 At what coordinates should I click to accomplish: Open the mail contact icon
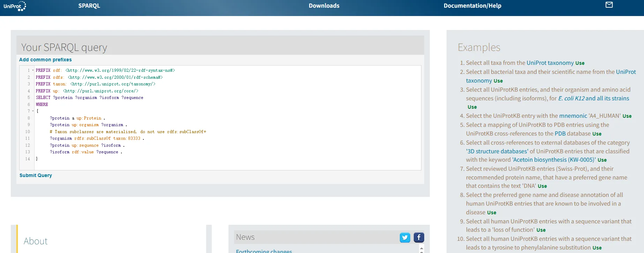tap(609, 5)
